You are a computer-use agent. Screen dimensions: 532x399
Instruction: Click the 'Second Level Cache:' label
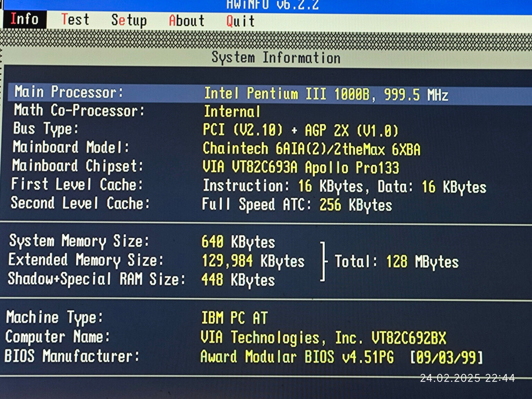click(80, 203)
